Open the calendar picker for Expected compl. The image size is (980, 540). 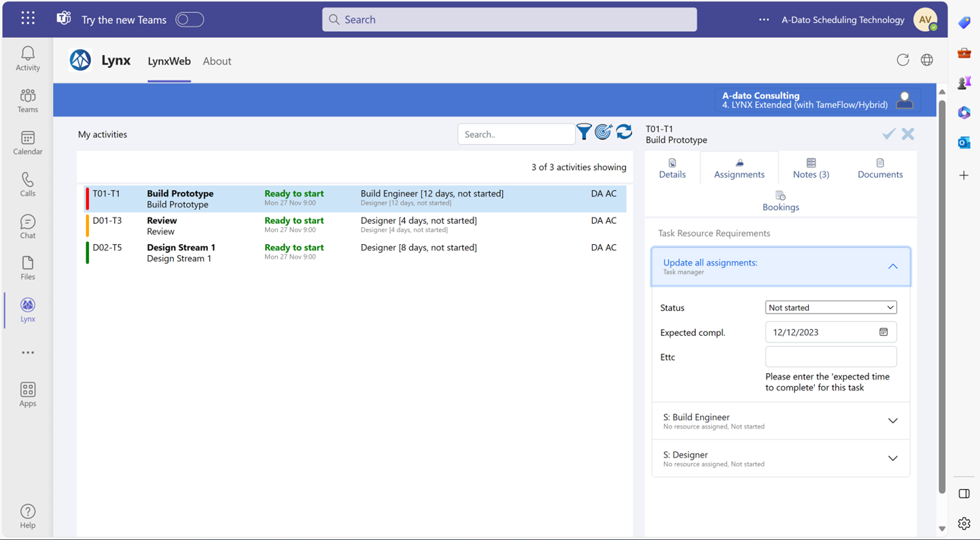pos(883,332)
